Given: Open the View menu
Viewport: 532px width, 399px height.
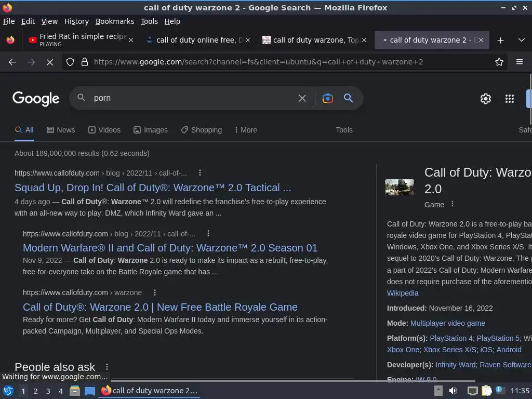Looking at the screenshot, I should click(49, 21).
